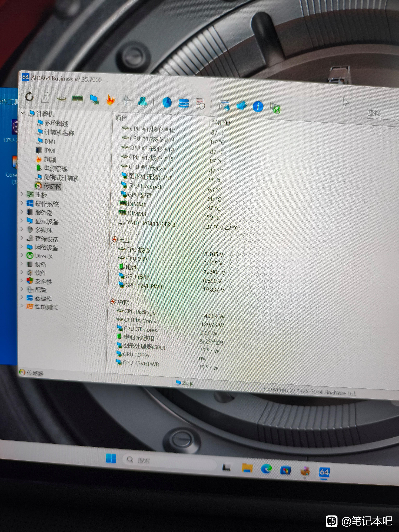Expand the 网络设备 tree node

22,247
